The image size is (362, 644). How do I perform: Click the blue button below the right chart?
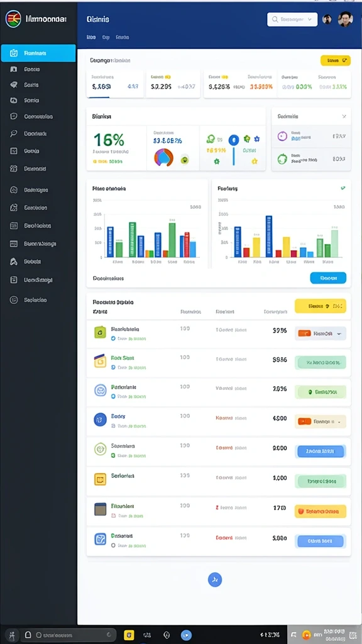[328, 278]
